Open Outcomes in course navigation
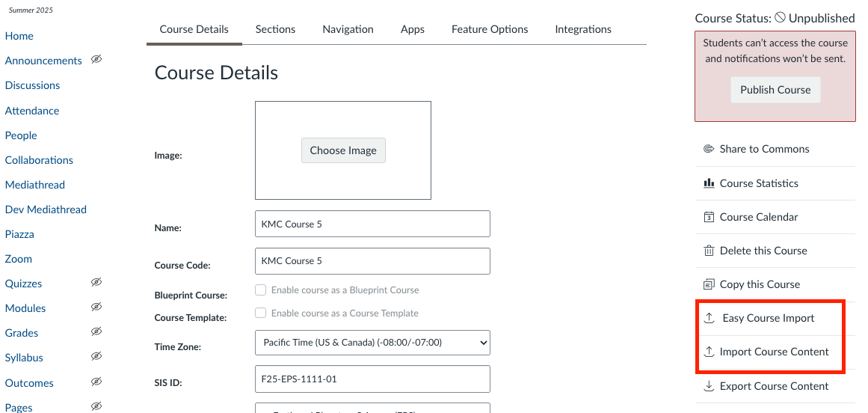 (x=29, y=383)
